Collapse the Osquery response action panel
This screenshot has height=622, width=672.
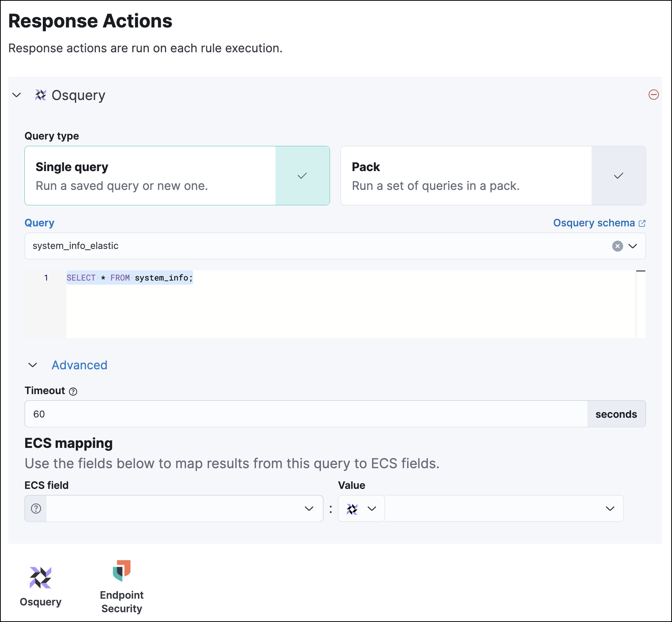tap(17, 95)
